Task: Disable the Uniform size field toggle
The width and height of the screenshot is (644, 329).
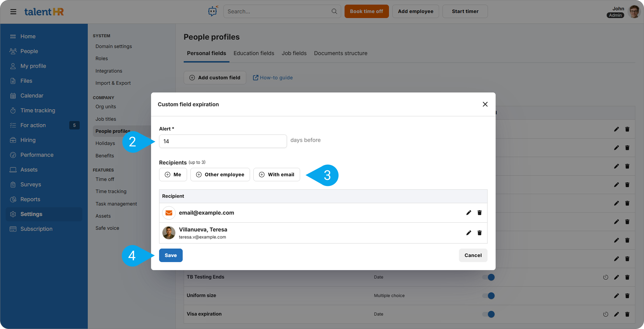Action: pos(488,295)
